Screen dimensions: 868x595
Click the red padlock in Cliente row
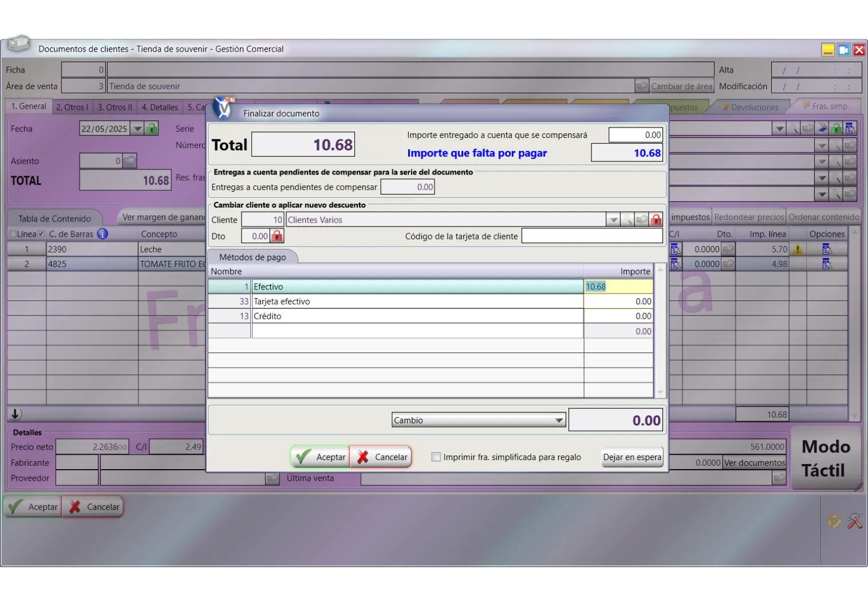[x=656, y=220]
